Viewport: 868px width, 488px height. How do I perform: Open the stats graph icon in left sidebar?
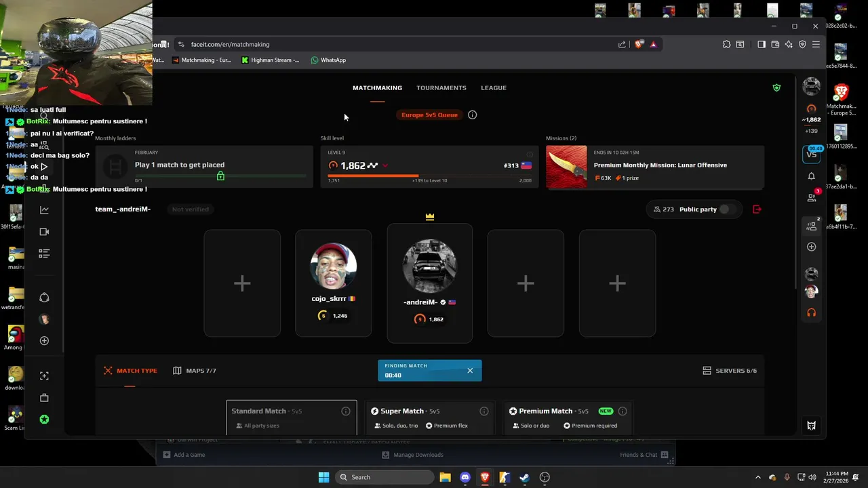pyautogui.click(x=44, y=210)
